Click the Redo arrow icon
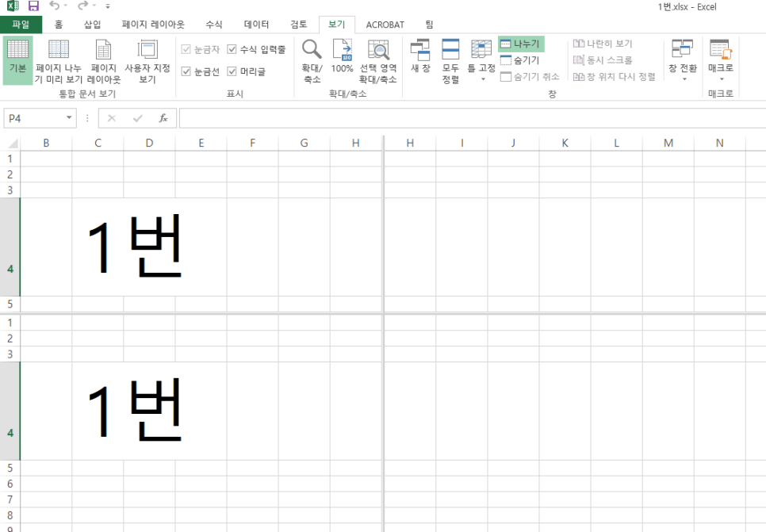This screenshot has height=532, width=766. click(82, 6)
